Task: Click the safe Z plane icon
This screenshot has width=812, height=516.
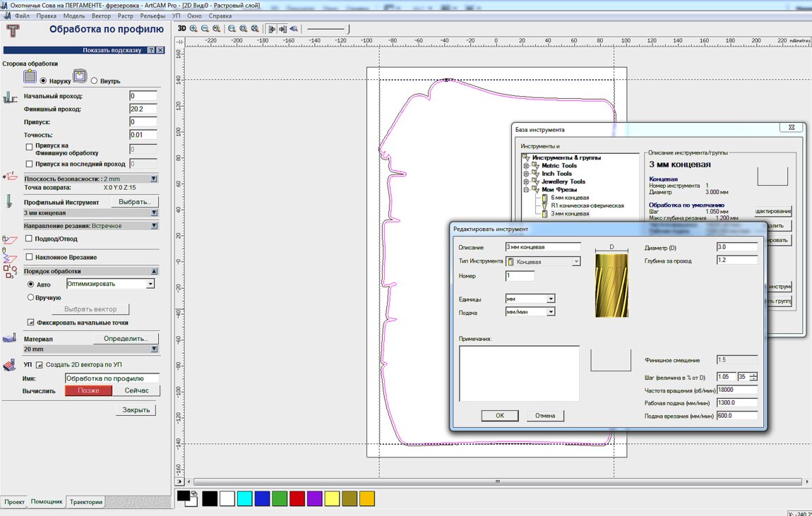Action: pos(10,176)
